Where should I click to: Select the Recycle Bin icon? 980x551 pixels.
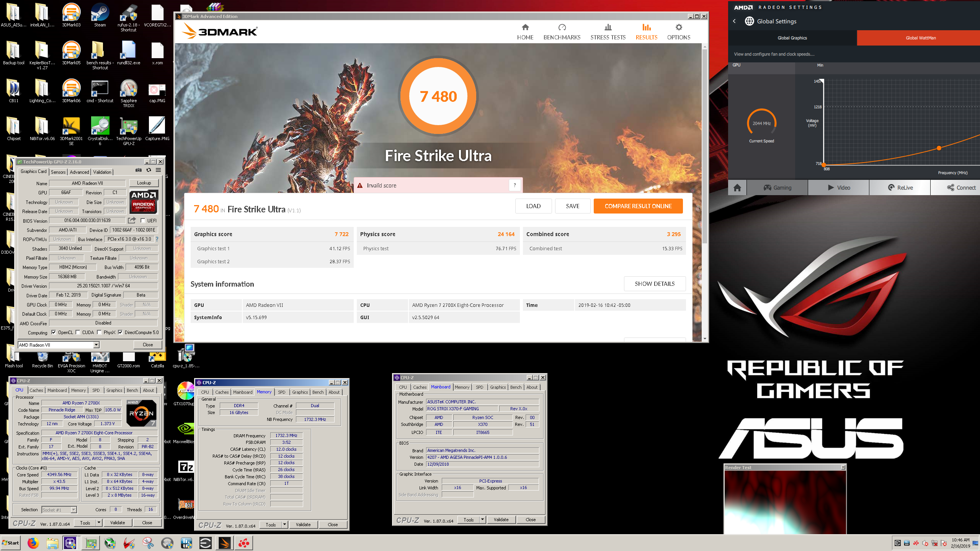(42, 360)
